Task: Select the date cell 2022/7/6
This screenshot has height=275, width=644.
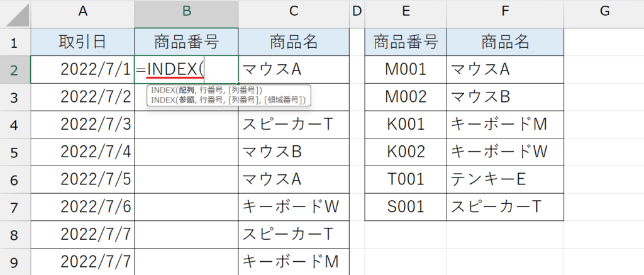Action: point(82,208)
